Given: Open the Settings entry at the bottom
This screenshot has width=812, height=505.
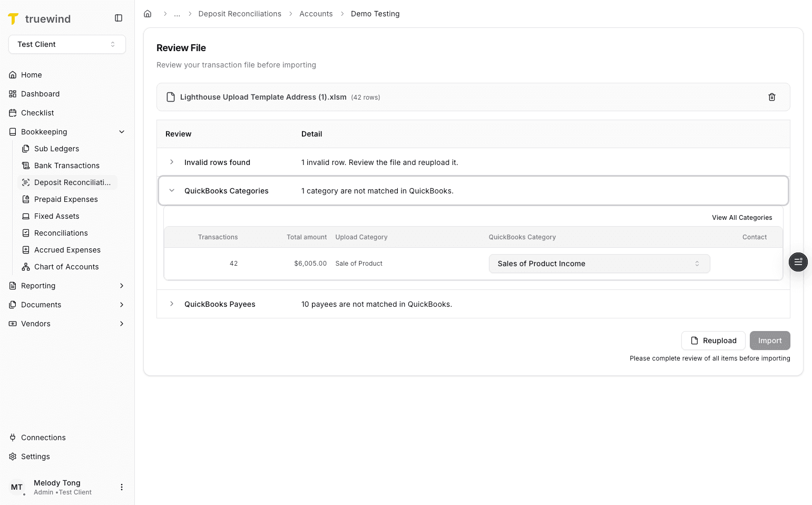Looking at the screenshot, I should (x=35, y=457).
